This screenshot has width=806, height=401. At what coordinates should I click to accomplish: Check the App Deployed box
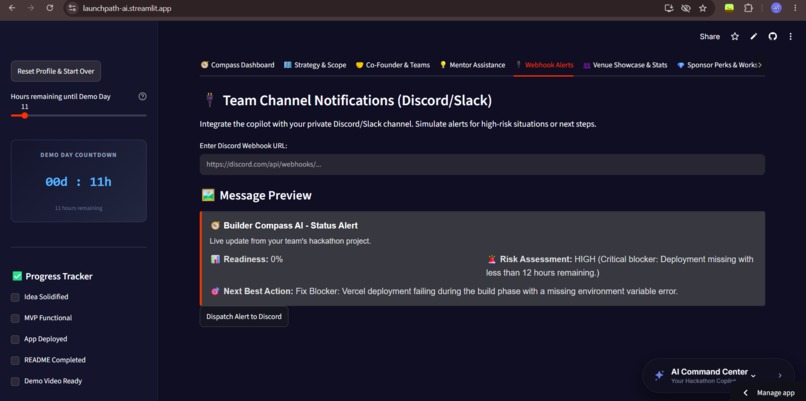15,339
